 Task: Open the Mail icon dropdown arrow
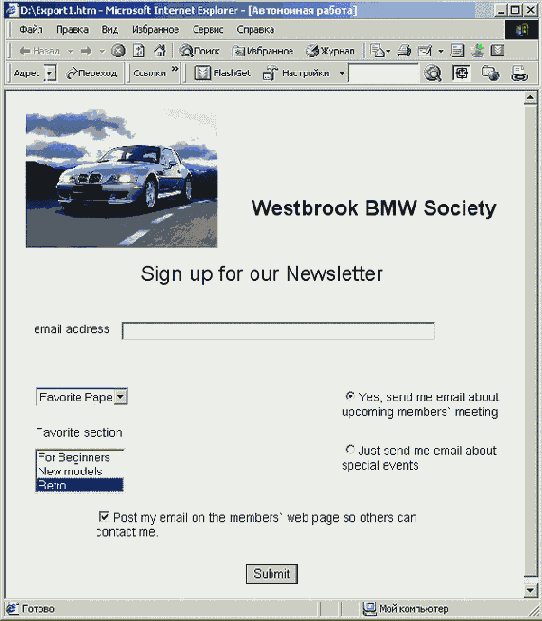click(388, 51)
